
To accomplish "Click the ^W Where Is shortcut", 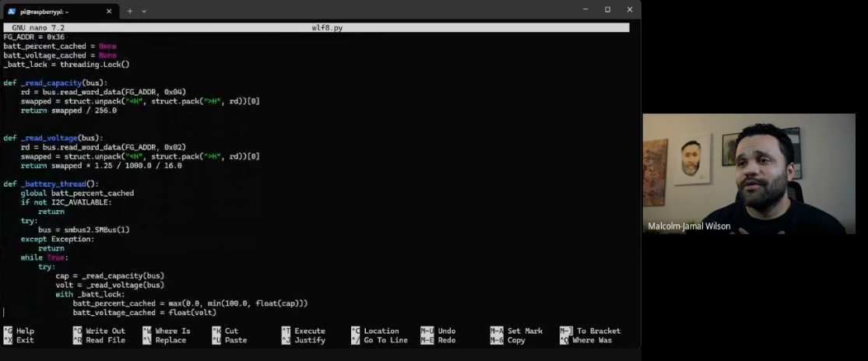I will [x=166, y=331].
